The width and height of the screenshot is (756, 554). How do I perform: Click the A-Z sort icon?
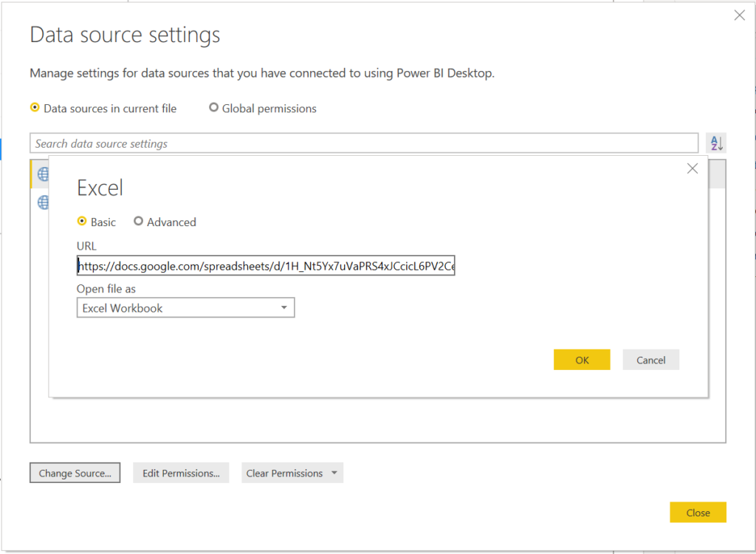click(715, 143)
